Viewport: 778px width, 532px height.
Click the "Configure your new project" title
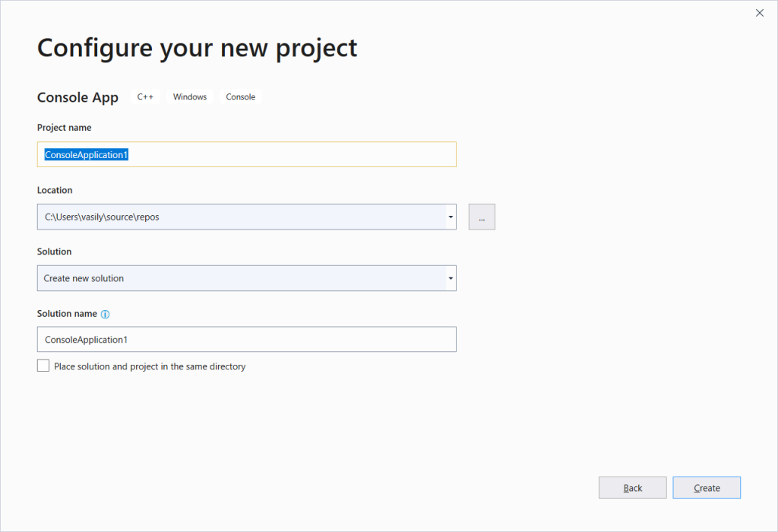pyautogui.click(x=197, y=48)
